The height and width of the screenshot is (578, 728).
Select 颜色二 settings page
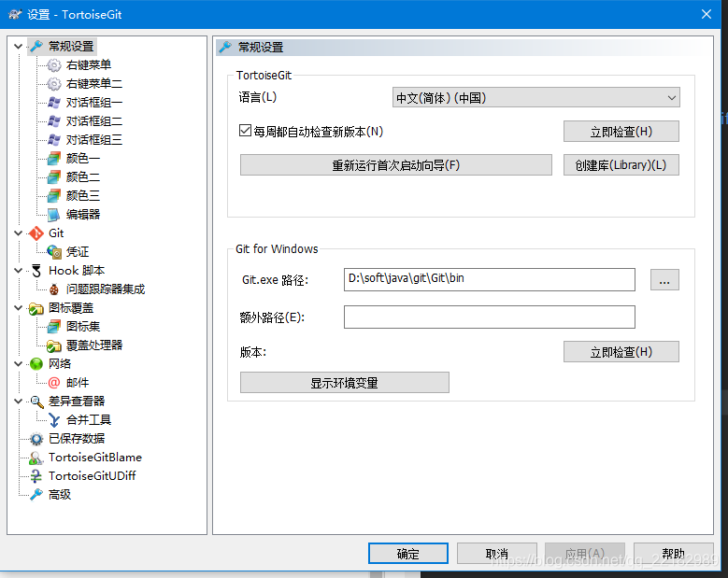pyautogui.click(x=83, y=177)
